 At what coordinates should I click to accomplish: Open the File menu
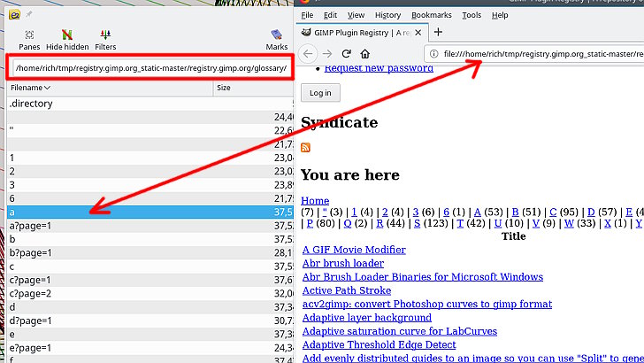click(x=307, y=15)
